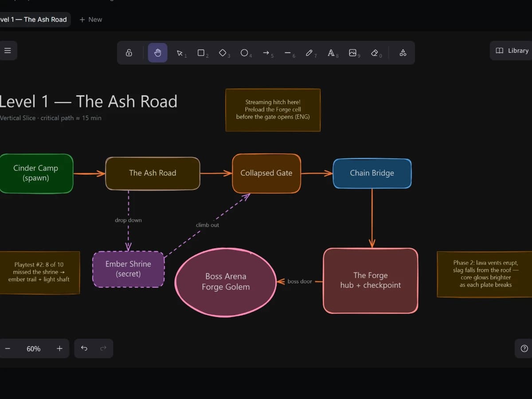532x399 pixels.
Task: Select the Rectangle tool
Action: coord(202,53)
